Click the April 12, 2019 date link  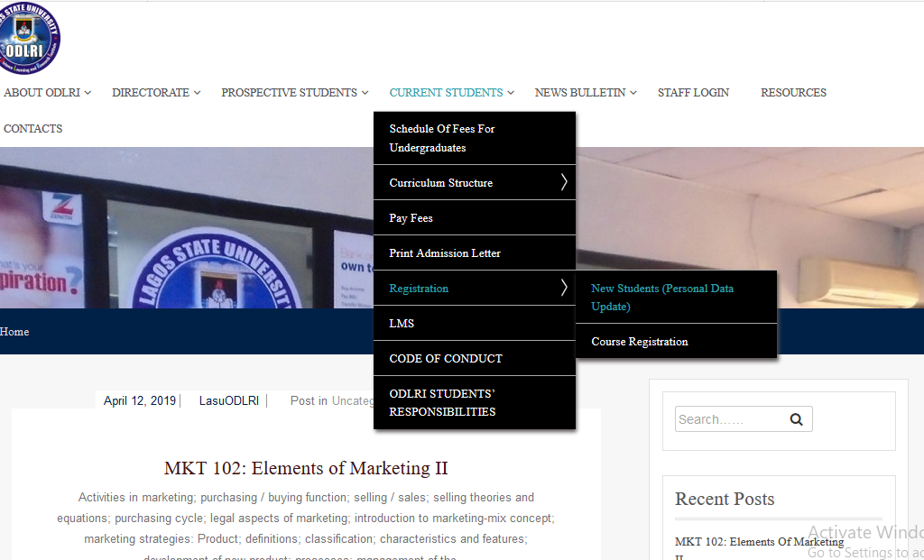tap(140, 401)
